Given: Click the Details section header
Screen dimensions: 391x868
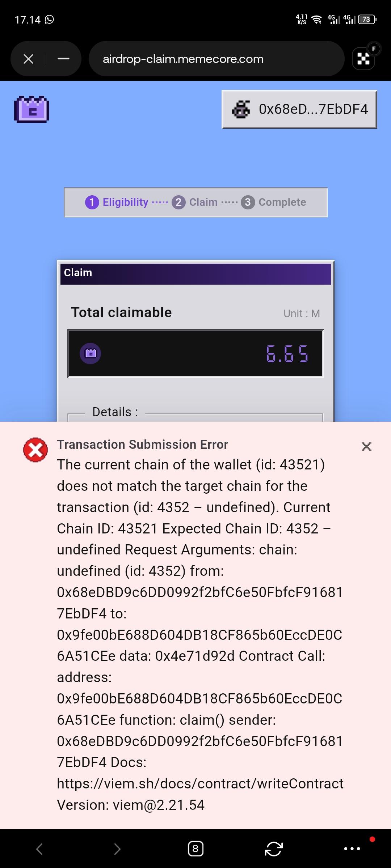Looking at the screenshot, I should tap(115, 412).
